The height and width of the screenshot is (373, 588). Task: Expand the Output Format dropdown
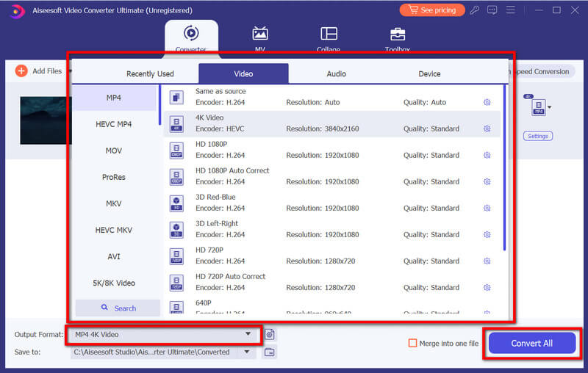tap(248, 335)
